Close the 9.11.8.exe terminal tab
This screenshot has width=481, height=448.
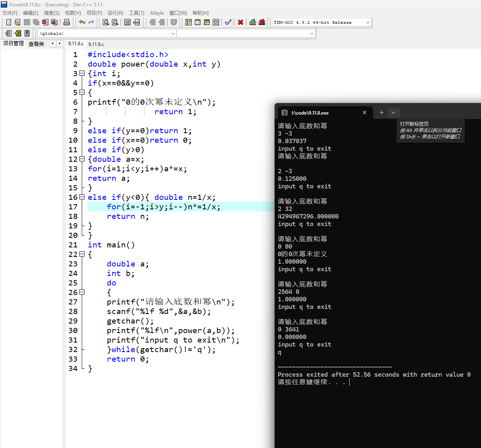coord(364,113)
